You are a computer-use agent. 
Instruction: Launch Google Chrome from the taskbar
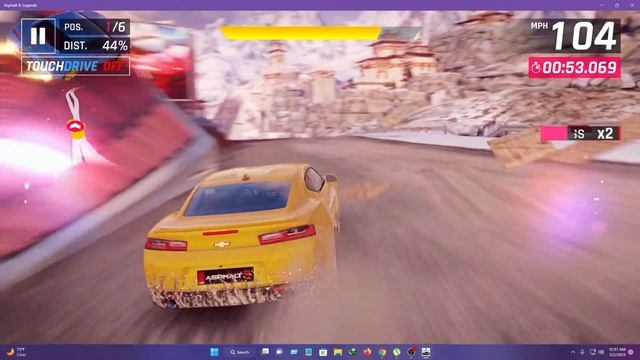coord(382,352)
